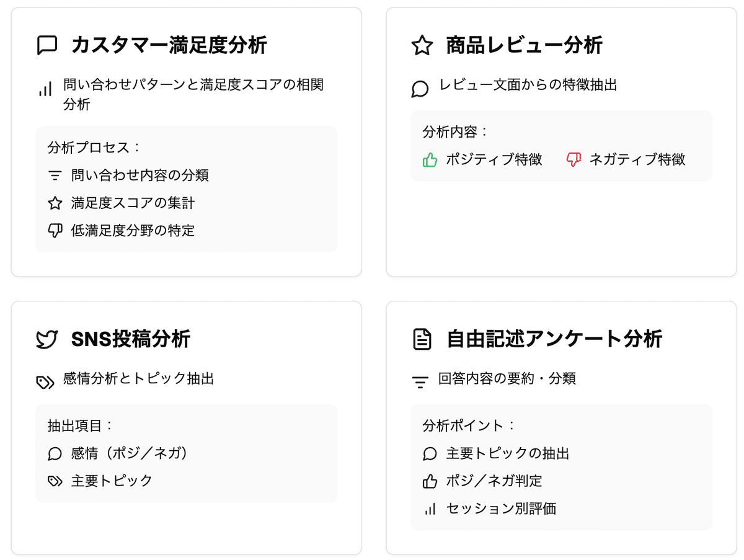The width and height of the screenshot is (744, 560).
Task: Click the tags icon beside 感情分析とトピック抽出
Action: (x=45, y=381)
